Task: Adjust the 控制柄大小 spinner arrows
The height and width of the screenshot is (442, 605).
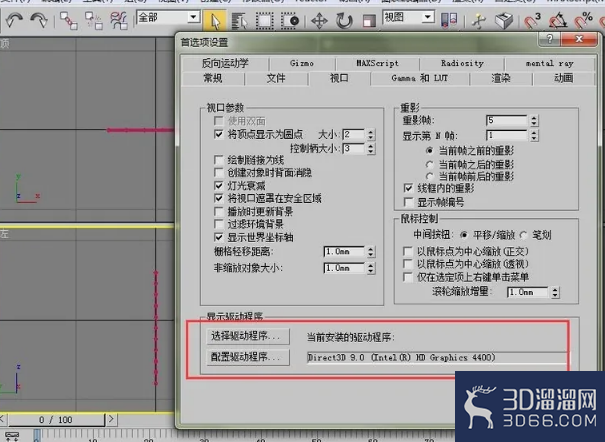Action: tap(371, 148)
